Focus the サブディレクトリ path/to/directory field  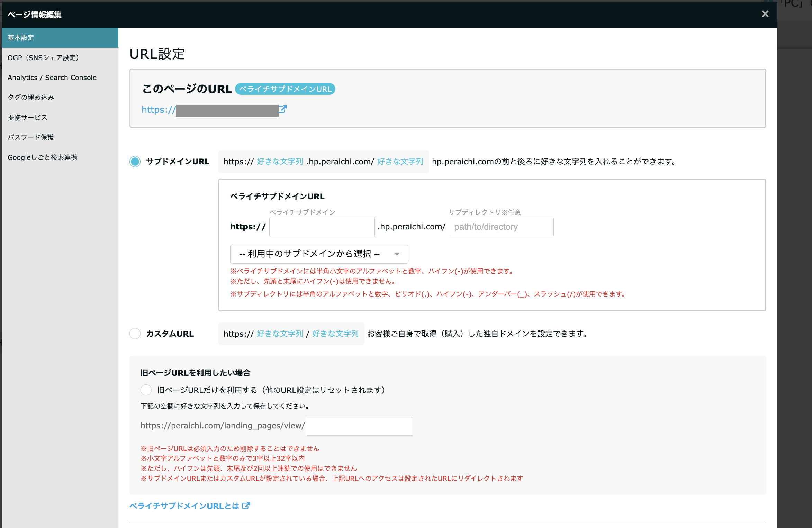(x=501, y=227)
